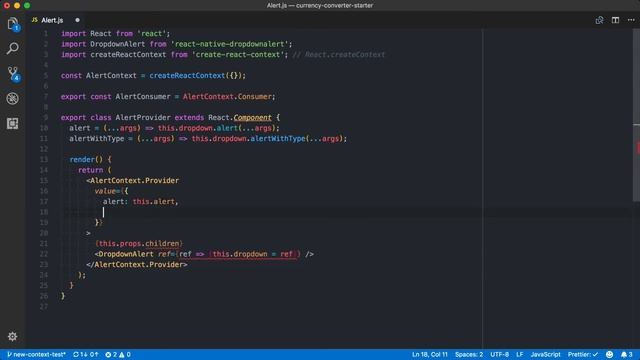The height and width of the screenshot is (360, 640).
Task: Click the underlined Component word on line 9
Action: click(252, 118)
